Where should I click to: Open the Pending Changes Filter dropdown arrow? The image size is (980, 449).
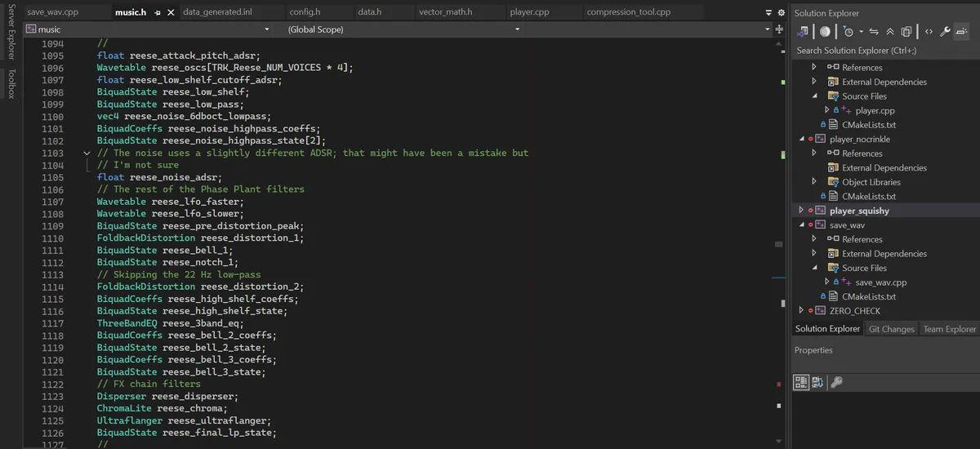click(x=860, y=32)
